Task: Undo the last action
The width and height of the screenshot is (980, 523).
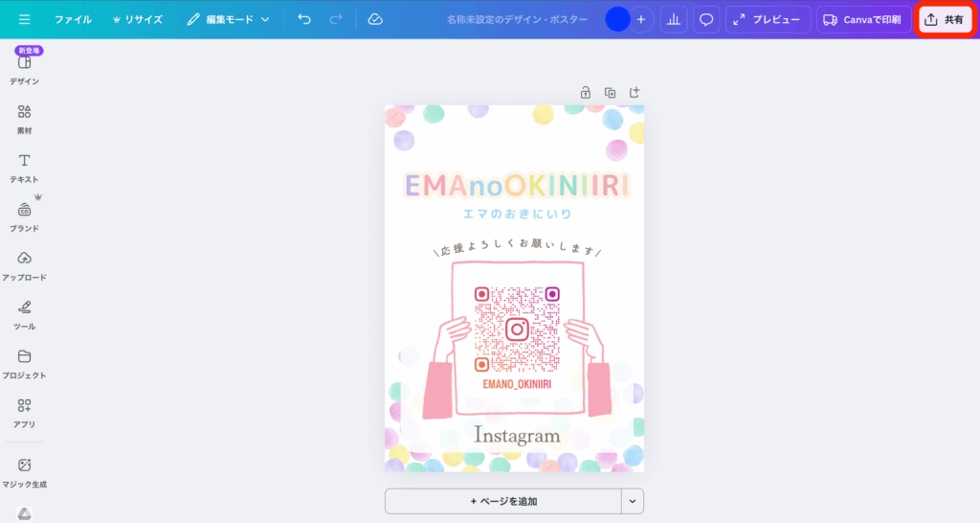Action: [304, 19]
